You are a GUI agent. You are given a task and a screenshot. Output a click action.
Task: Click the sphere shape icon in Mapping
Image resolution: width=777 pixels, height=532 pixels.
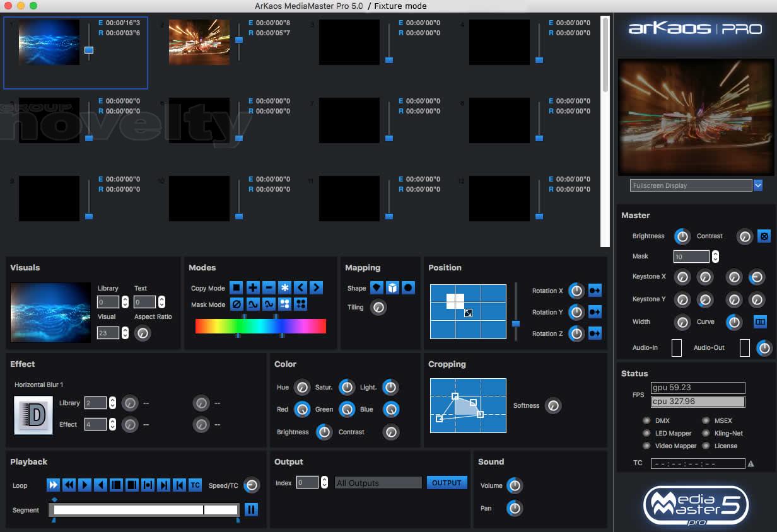click(x=409, y=288)
